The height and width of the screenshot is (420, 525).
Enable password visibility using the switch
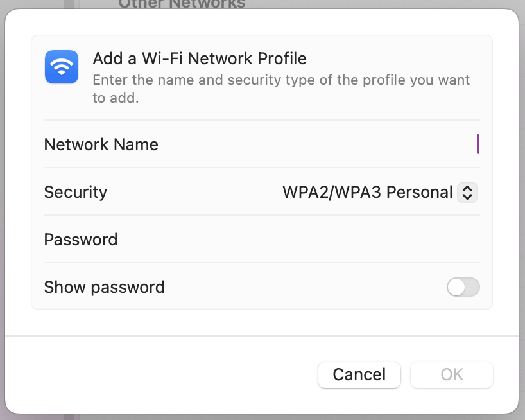coord(463,287)
